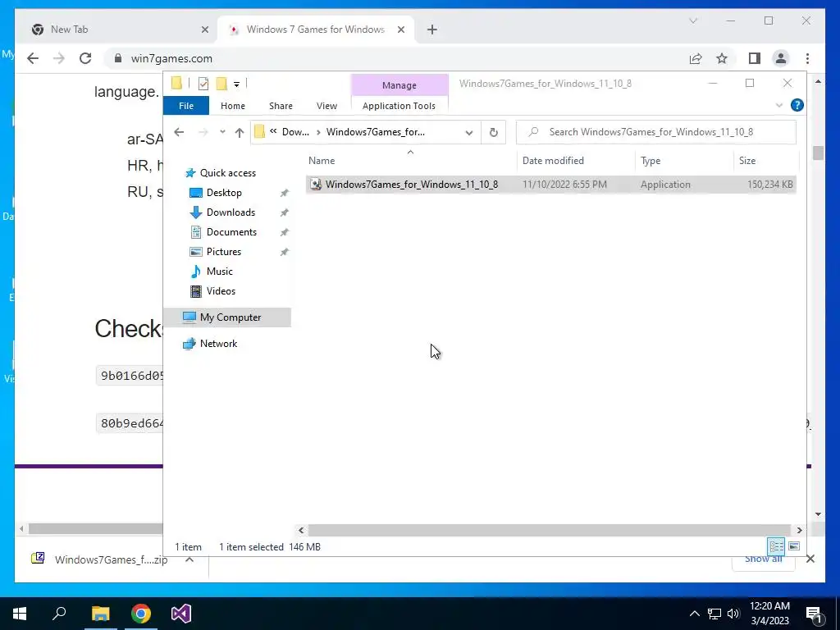Close the New Tab tab in Chrome
Image resolution: width=840 pixels, height=630 pixels.
(204, 30)
